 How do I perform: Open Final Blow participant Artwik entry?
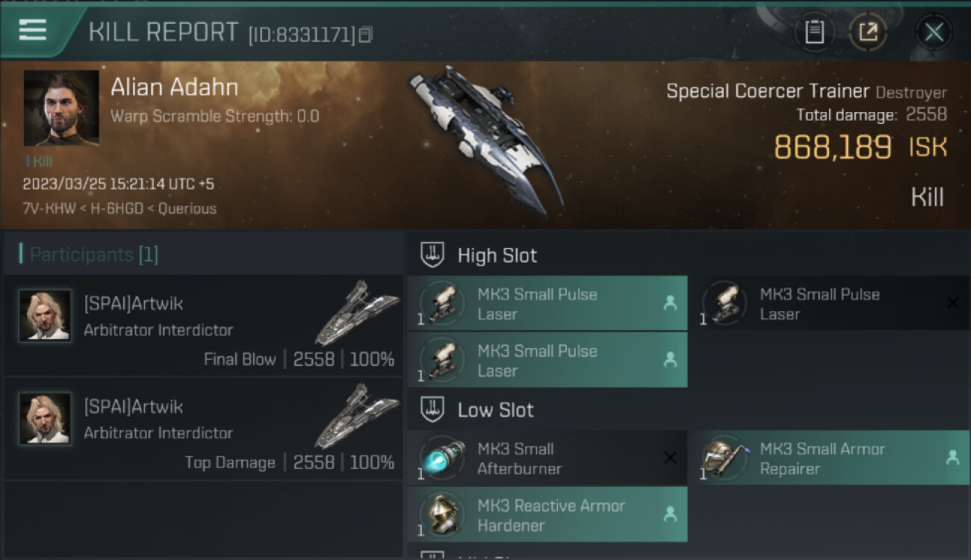[203, 326]
